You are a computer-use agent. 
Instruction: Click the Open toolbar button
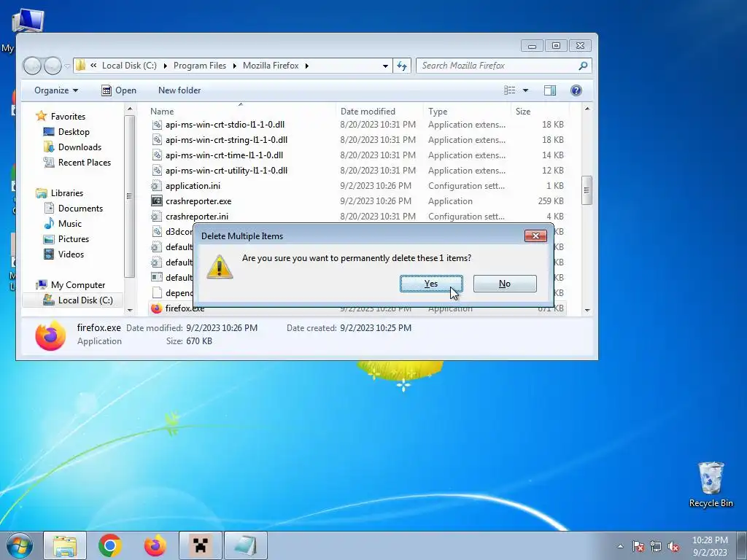coord(119,90)
